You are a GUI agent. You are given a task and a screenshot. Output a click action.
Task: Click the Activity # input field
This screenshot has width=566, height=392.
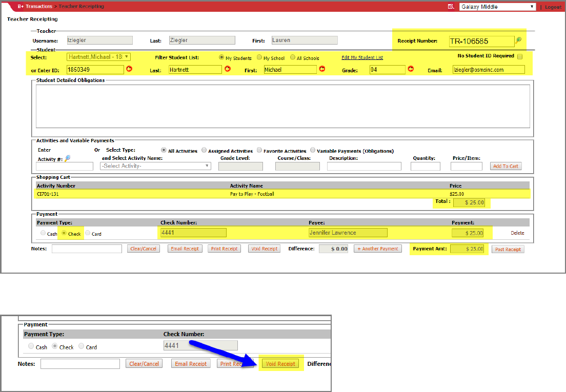point(65,166)
